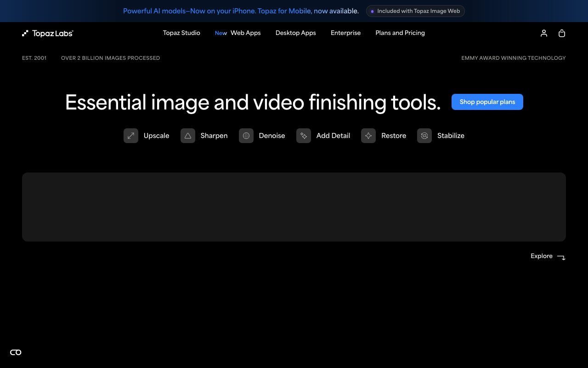
Task: Click the Essential image and video heading
Action: [253, 102]
